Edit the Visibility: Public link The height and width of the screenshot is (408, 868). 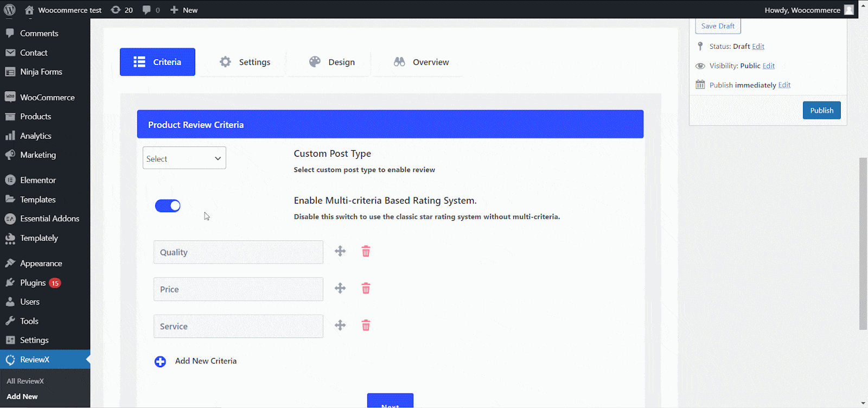(769, 66)
